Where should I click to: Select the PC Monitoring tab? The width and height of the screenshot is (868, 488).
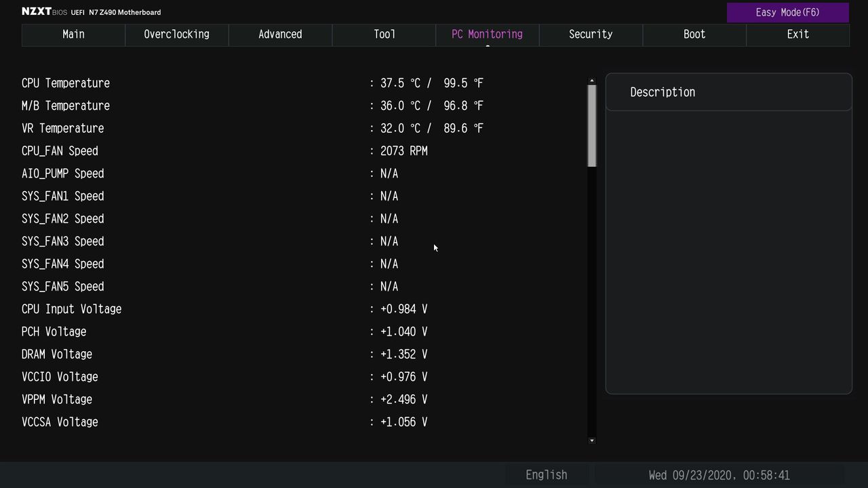click(488, 35)
